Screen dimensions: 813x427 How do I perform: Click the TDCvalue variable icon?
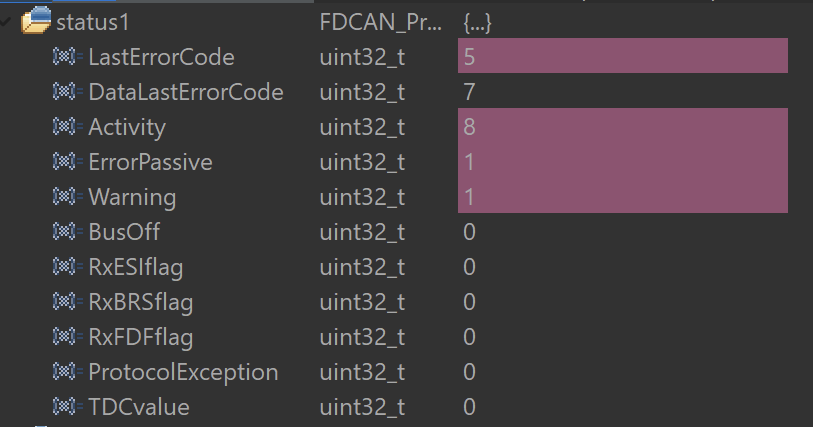(x=65, y=407)
